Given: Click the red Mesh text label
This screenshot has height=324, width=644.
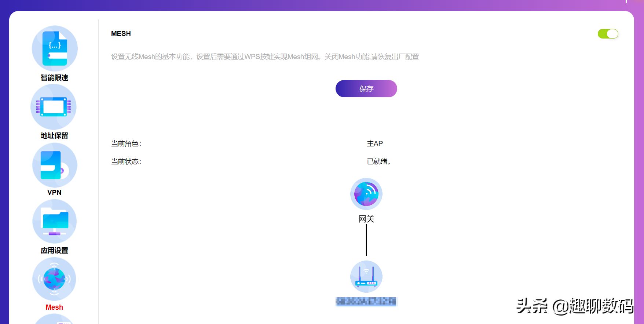Looking at the screenshot, I should point(54,307).
